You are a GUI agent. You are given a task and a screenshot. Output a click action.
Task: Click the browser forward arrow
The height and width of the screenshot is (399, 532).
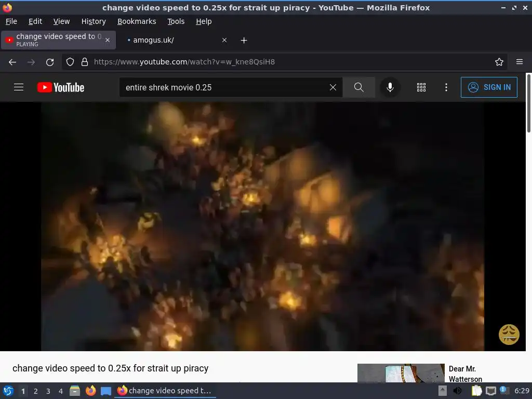click(x=31, y=62)
